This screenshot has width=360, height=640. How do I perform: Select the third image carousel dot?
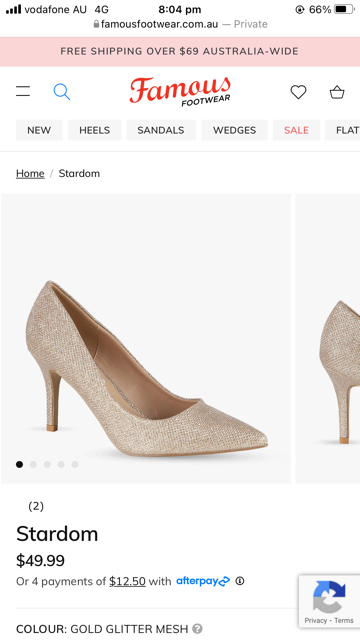47,464
